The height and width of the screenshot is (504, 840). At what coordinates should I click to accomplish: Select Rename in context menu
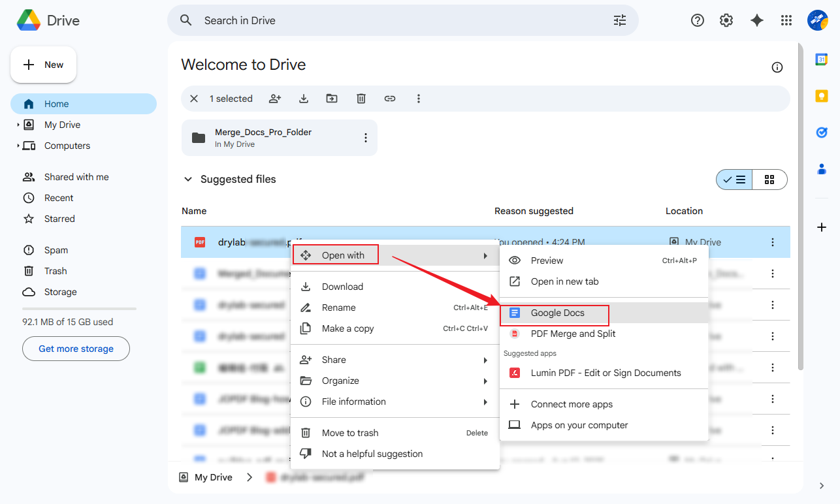click(x=395, y=307)
